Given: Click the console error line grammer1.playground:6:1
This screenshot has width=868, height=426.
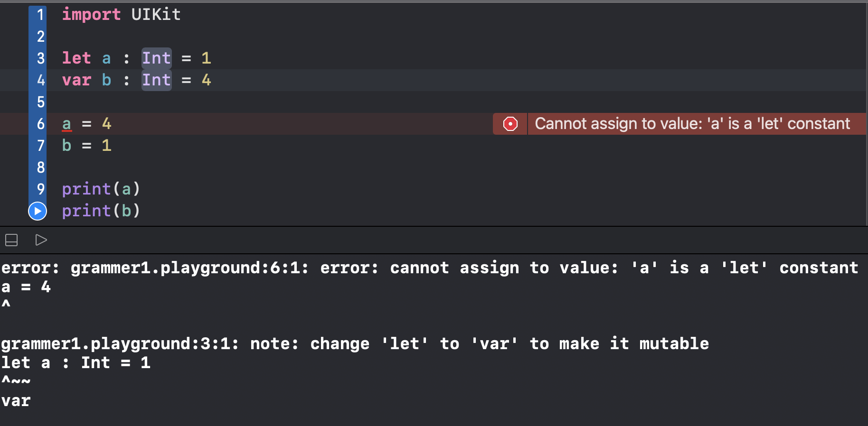Looking at the screenshot, I should coord(430,268).
